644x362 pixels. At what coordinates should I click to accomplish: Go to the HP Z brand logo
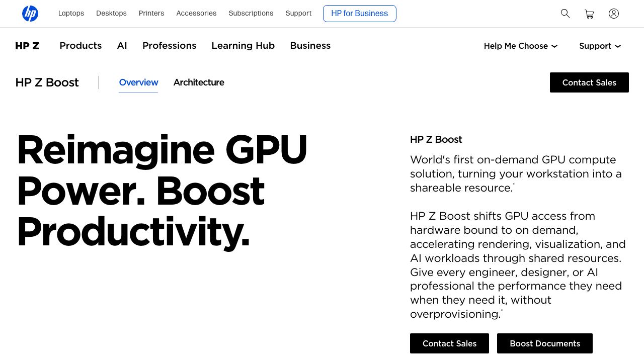coord(27,46)
